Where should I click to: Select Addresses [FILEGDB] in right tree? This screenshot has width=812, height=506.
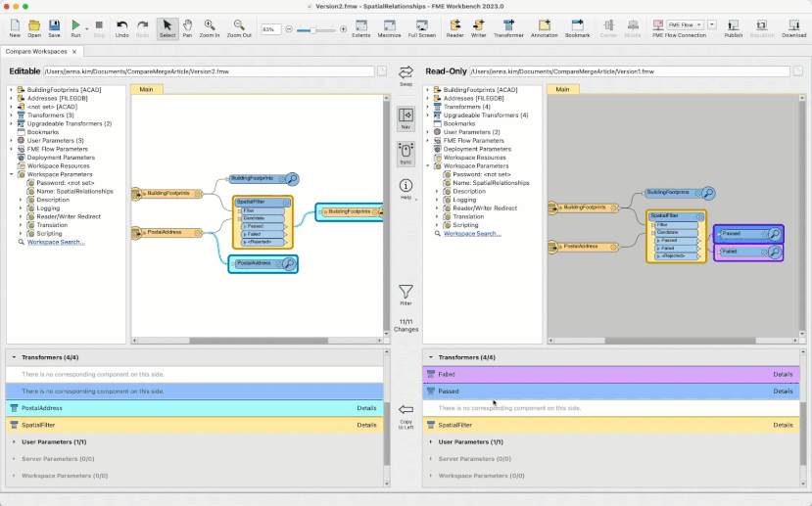tap(473, 98)
